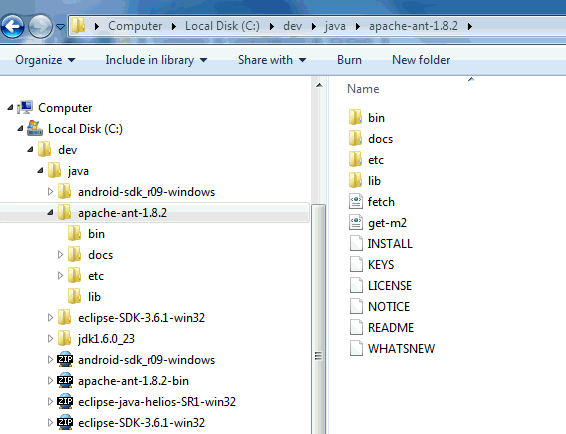Select apache-ant-1.8.2 in the address breadcrumb
Screen dimensions: 566x434
(413, 26)
